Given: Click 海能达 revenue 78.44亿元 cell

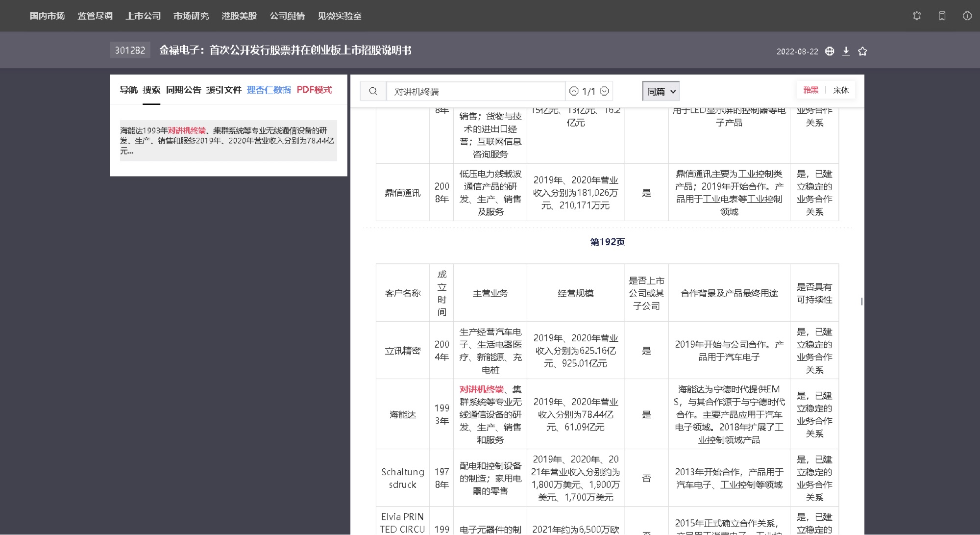Looking at the screenshot, I should click(576, 414).
